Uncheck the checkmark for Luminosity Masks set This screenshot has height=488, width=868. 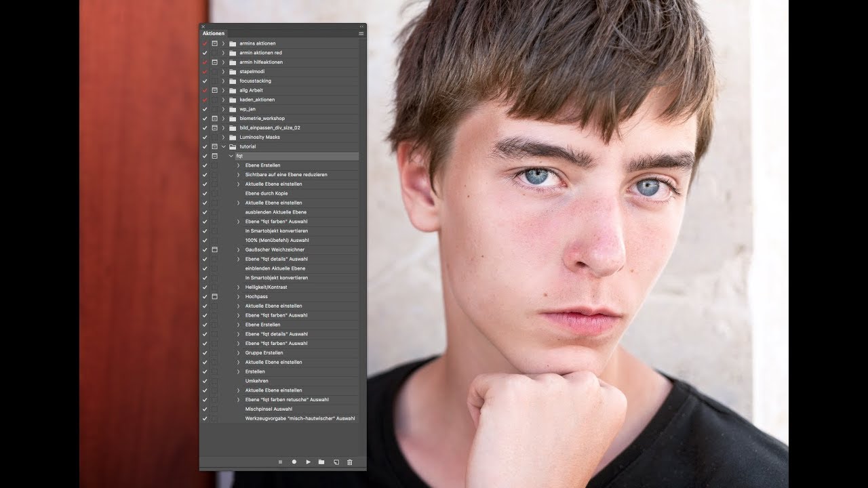[x=205, y=137]
